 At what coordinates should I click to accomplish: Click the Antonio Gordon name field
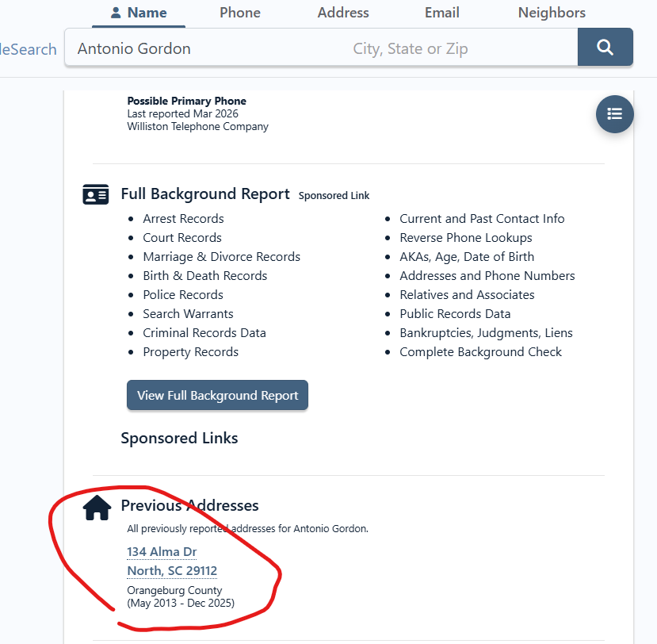[x=206, y=48]
